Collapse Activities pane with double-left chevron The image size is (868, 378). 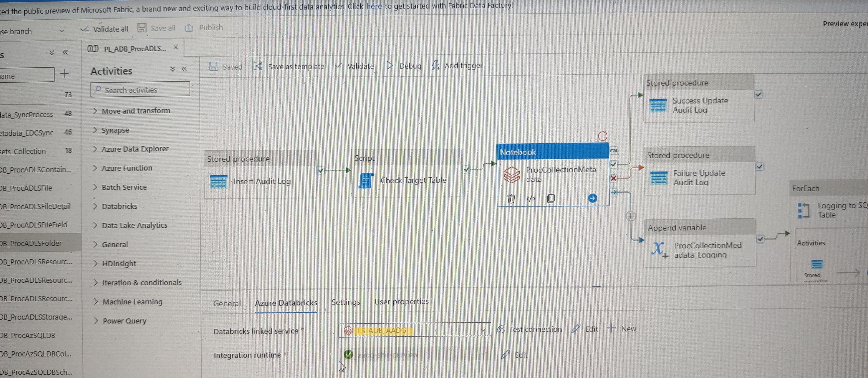(x=184, y=69)
